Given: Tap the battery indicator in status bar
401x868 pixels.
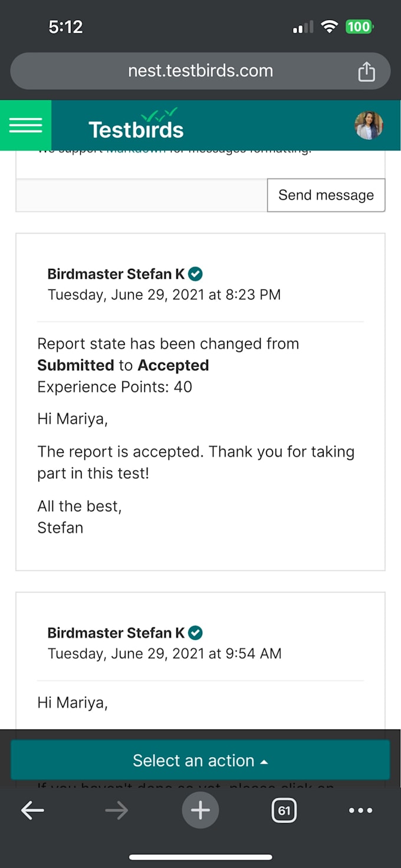Looking at the screenshot, I should [x=359, y=27].
